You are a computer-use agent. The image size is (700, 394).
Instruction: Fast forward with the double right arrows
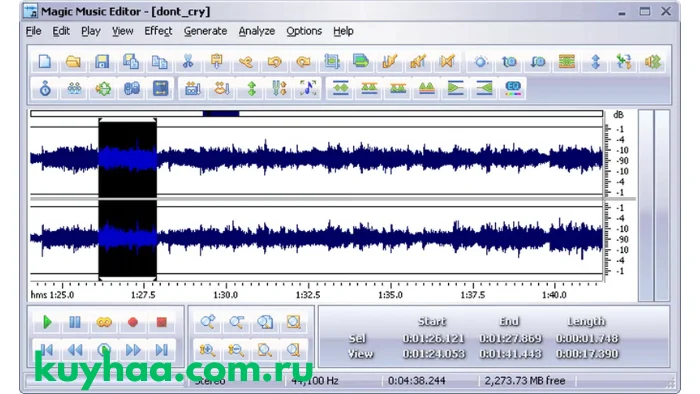coord(133,350)
